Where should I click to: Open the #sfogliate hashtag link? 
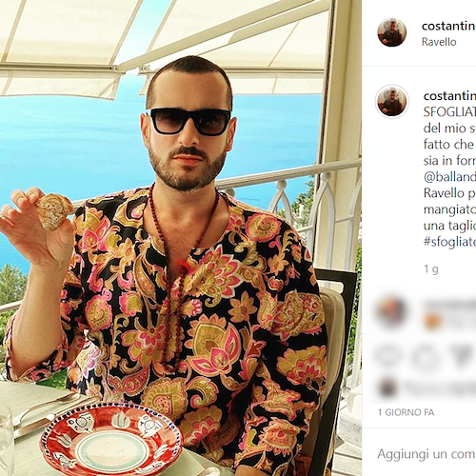point(449,242)
